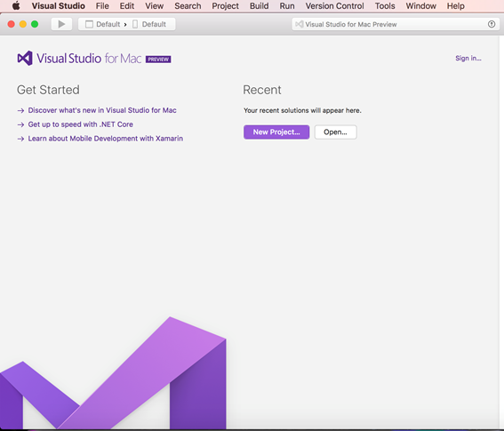This screenshot has height=431, width=504.
Task: Open Get up to speed with .NET Core
Action: [x=80, y=124]
